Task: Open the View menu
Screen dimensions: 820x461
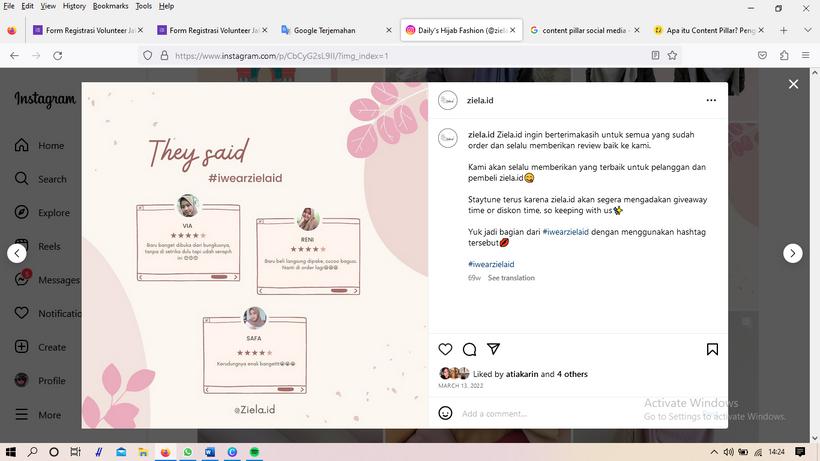Action: 48,6
